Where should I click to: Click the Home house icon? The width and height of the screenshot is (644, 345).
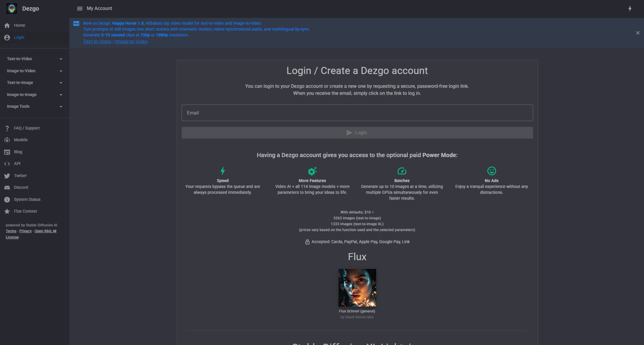point(7,26)
